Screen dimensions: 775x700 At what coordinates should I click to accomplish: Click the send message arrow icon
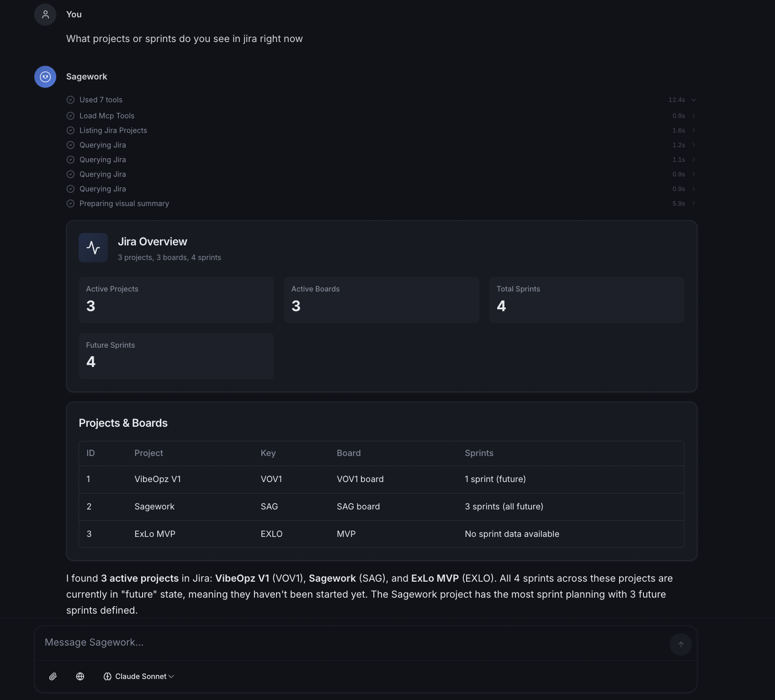click(x=680, y=644)
